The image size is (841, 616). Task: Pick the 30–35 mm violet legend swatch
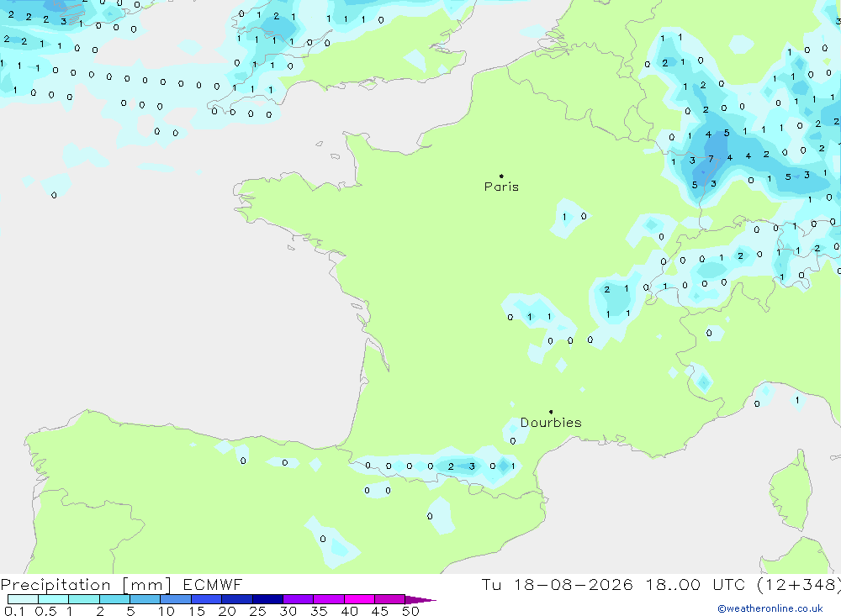click(299, 599)
